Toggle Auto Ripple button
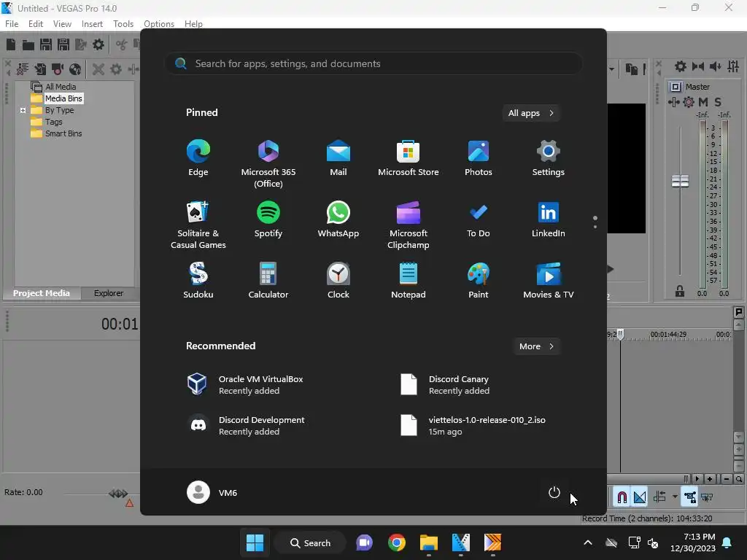The image size is (747, 560). point(659,497)
